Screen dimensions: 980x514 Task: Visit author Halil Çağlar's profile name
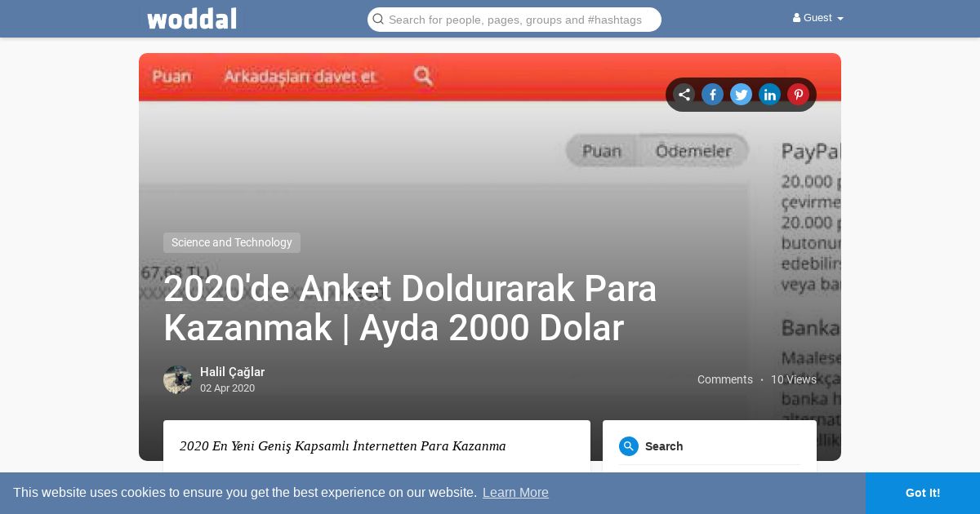point(232,372)
